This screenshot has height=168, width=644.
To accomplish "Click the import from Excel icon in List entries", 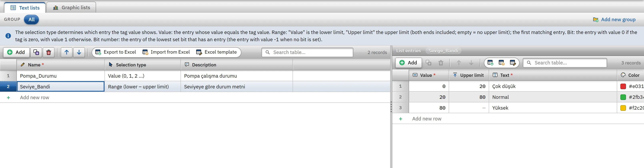I will 502,63.
